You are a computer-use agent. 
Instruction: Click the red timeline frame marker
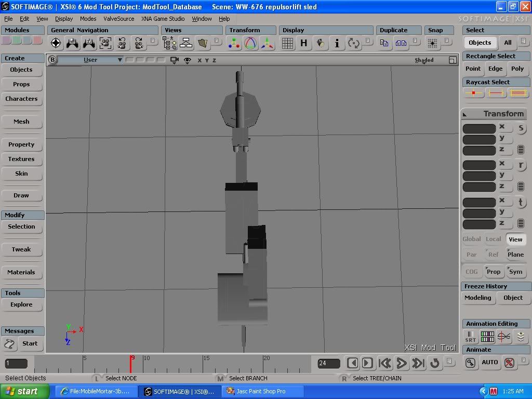[x=130, y=364]
